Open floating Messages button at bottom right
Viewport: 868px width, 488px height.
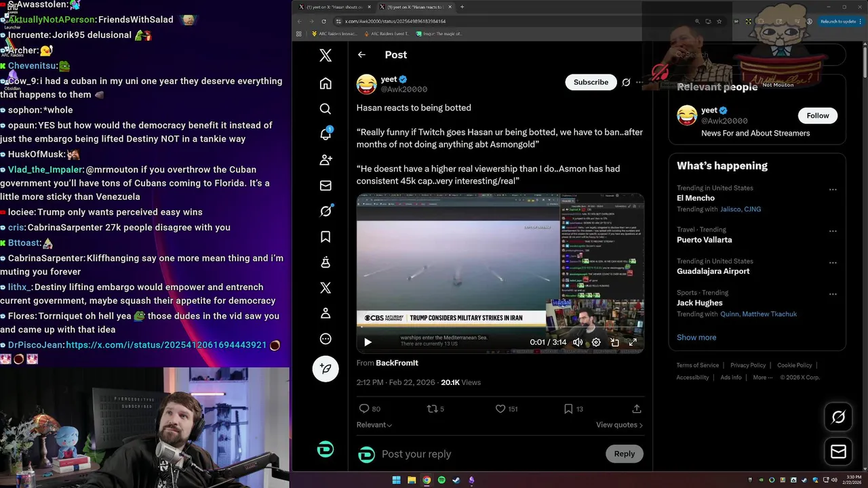click(838, 451)
